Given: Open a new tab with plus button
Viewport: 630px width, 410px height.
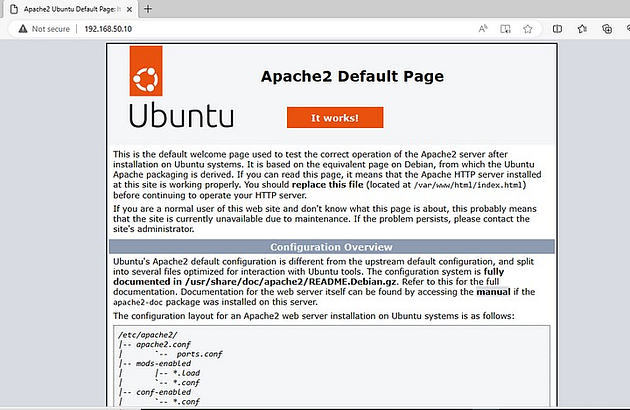Looking at the screenshot, I should click(148, 9).
